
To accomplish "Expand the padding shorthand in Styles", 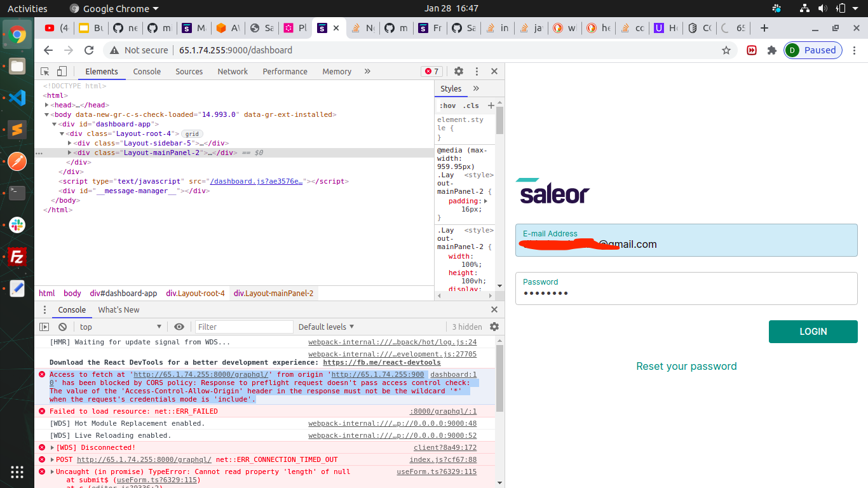I will point(485,201).
